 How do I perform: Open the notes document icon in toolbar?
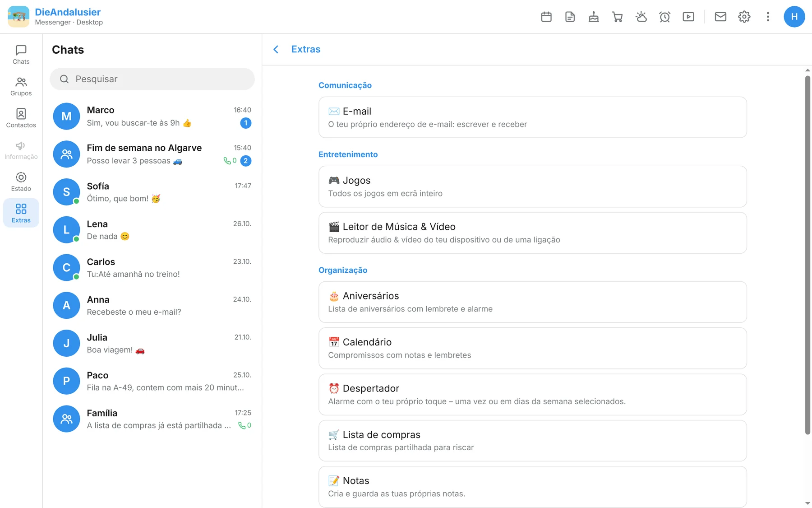tap(570, 17)
